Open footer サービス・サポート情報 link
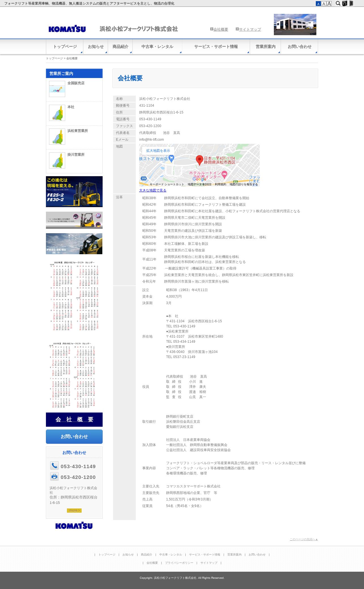Viewport: 364px width, 589px height. pos(205,554)
